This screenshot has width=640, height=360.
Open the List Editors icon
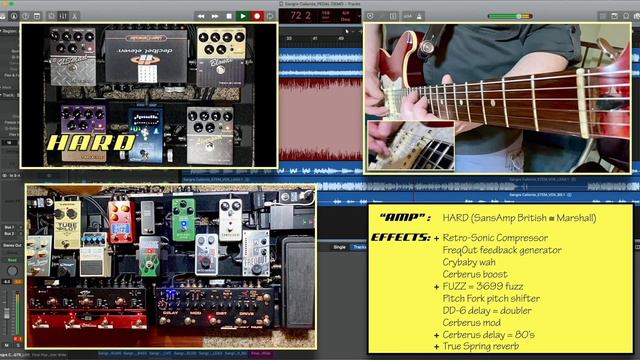click(x=603, y=16)
